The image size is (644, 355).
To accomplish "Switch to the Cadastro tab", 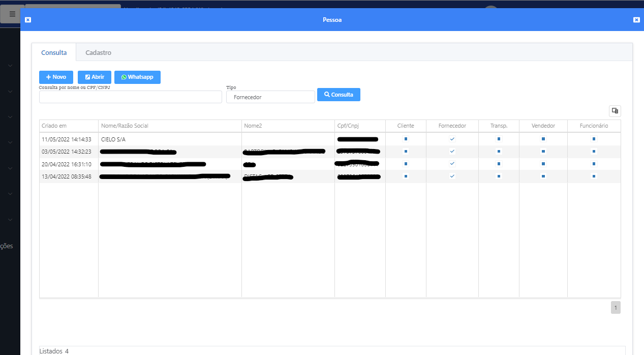I will pyautogui.click(x=98, y=53).
